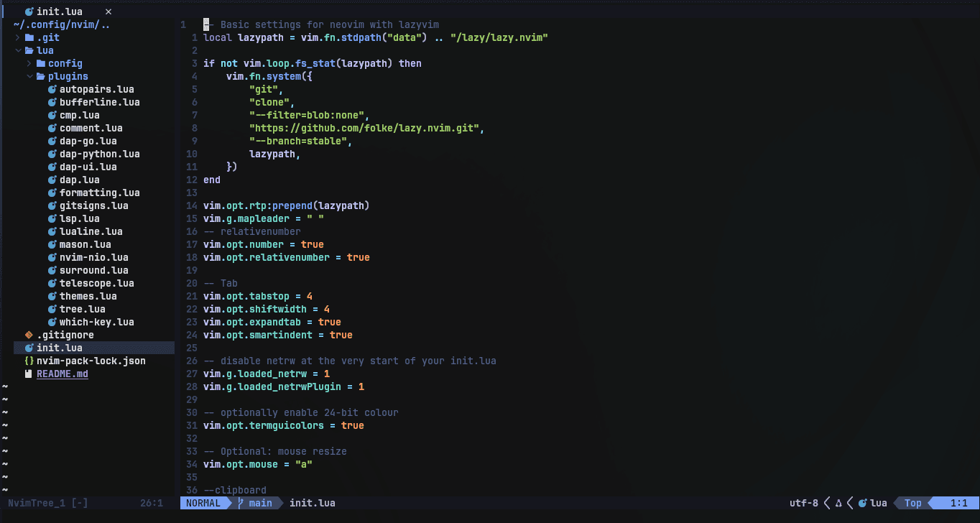This screenshot has width=980, height=523.
Task: Click 'vim.opt.rtp:prepend(lazypath)' line
Action: pos(287,205)
